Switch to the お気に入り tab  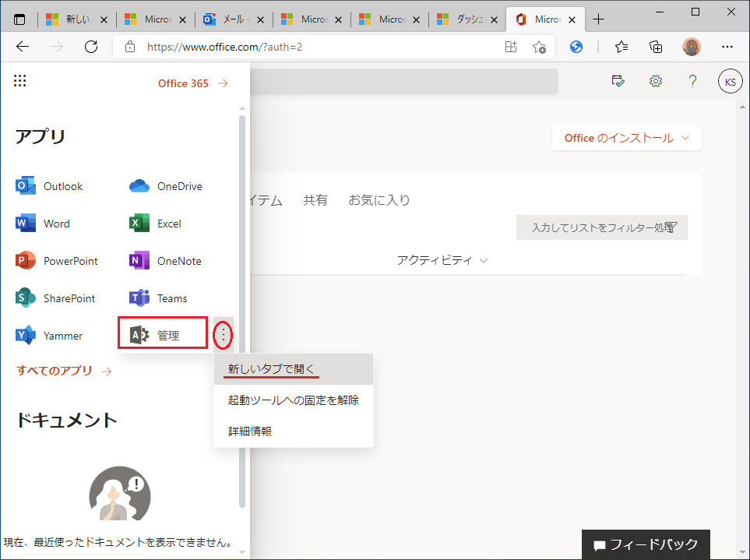[379, 200]
